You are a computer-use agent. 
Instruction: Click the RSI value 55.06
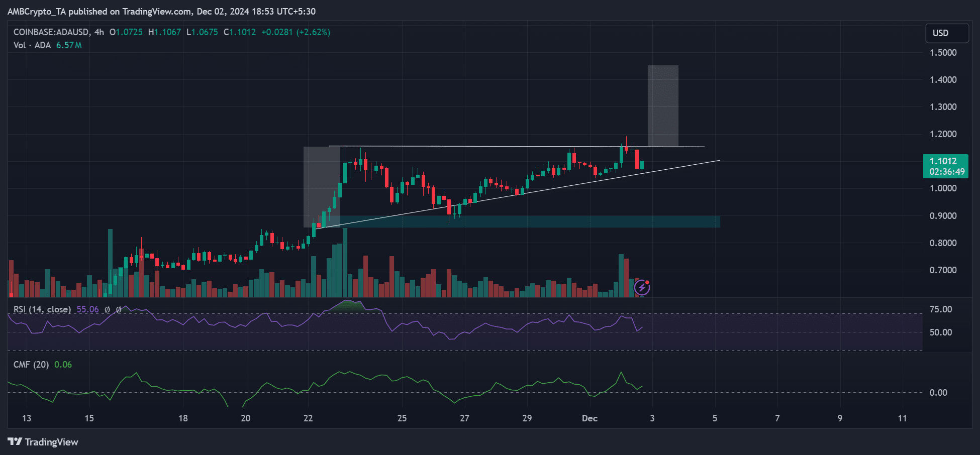[x=87, y=309]
